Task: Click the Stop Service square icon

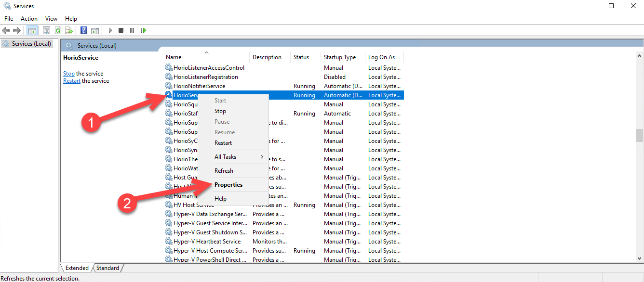Action: (x=121, y=30)
